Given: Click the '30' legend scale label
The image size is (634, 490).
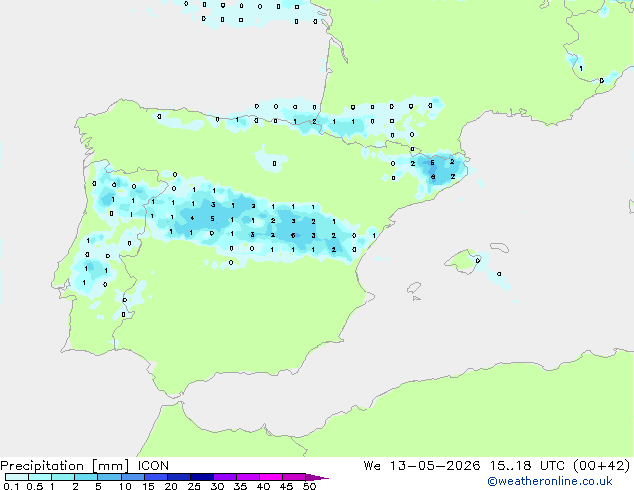Looking at the screenshot, I should pos(217,486).
